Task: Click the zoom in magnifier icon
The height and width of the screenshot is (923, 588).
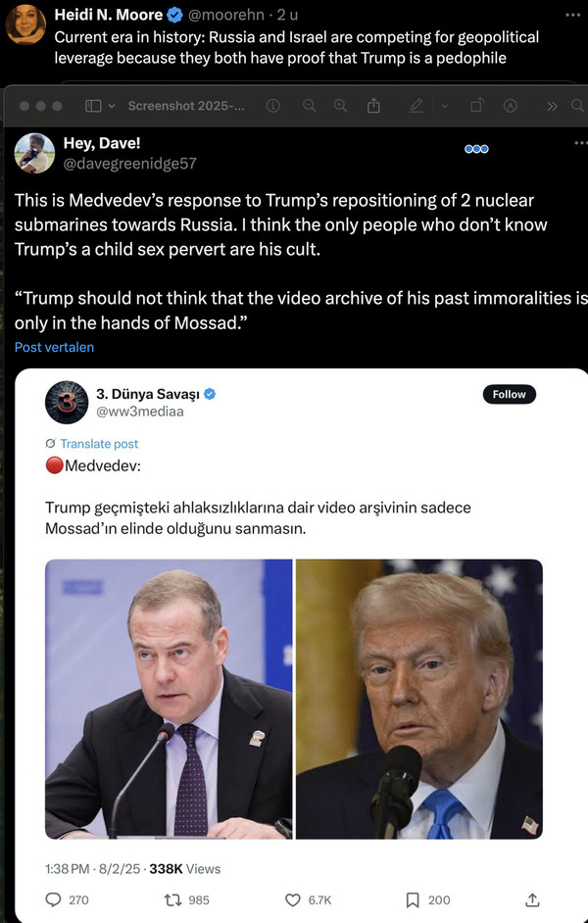Action: [x=340, y=106]
